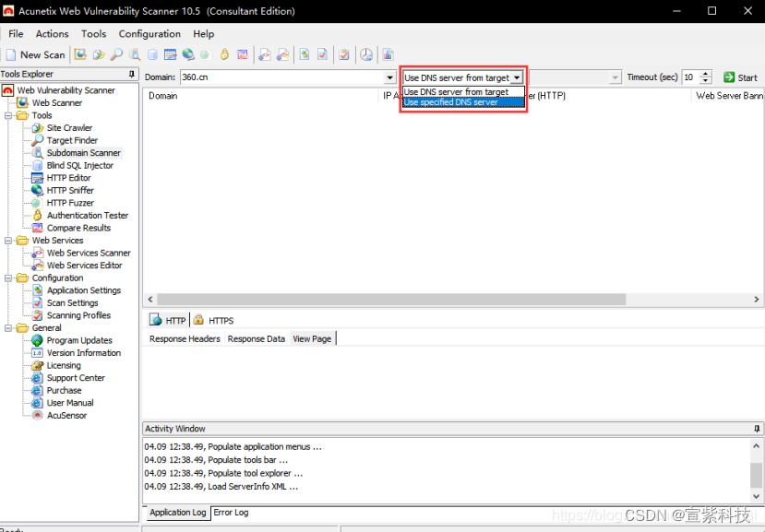Open the Actions menu
The width and height of the screenshot is (765, 532).
pyautogui.click(x=53, y=33)
